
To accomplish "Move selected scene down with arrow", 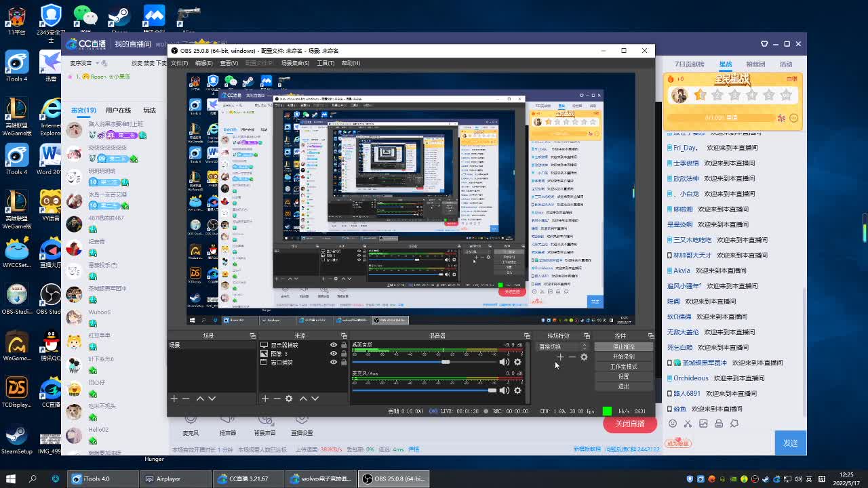I will click(212, 399).
